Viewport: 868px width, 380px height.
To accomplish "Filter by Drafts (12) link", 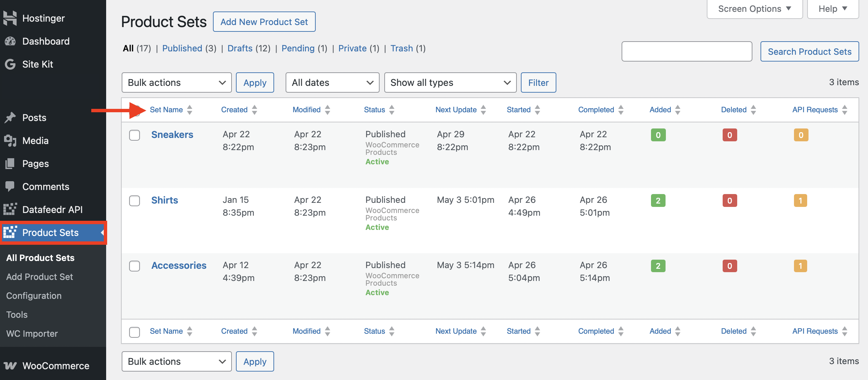I will click(249, 48).
